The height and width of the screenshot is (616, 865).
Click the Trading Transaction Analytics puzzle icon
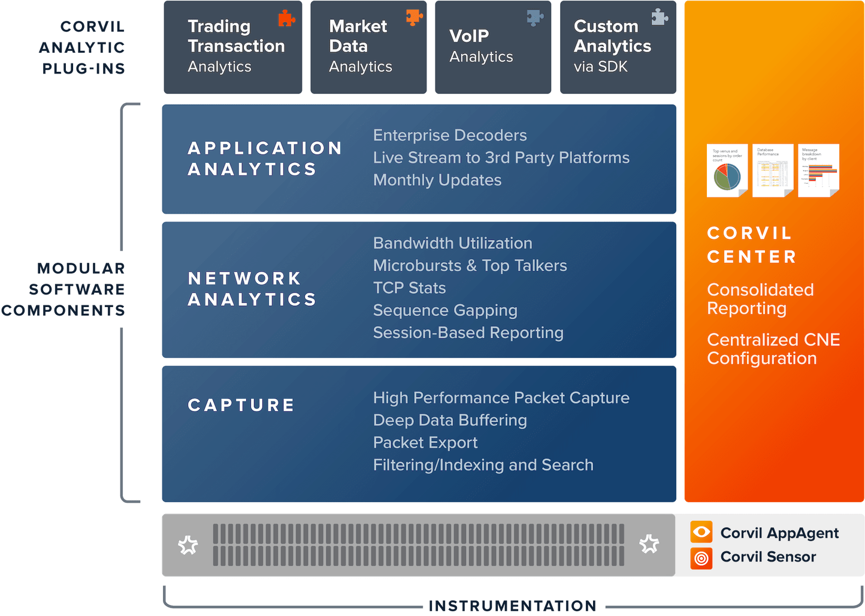tap(286, 19)
